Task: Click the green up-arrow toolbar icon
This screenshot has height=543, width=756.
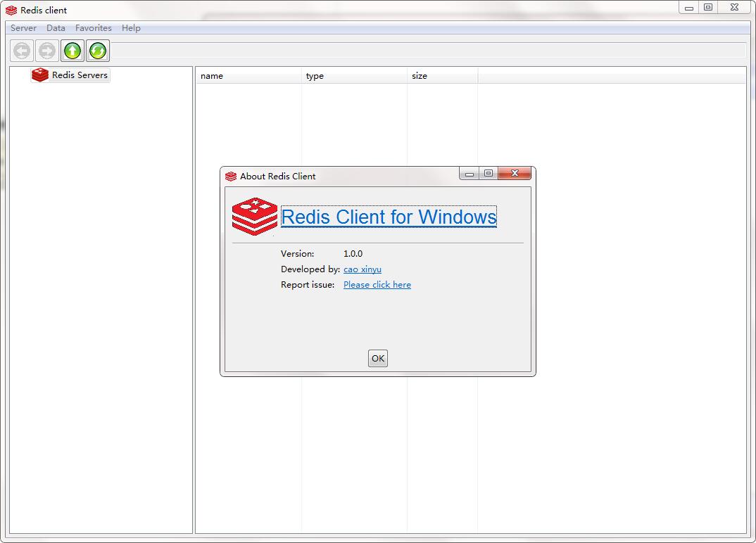Action: pyautogui.click(x=73, y=51)
